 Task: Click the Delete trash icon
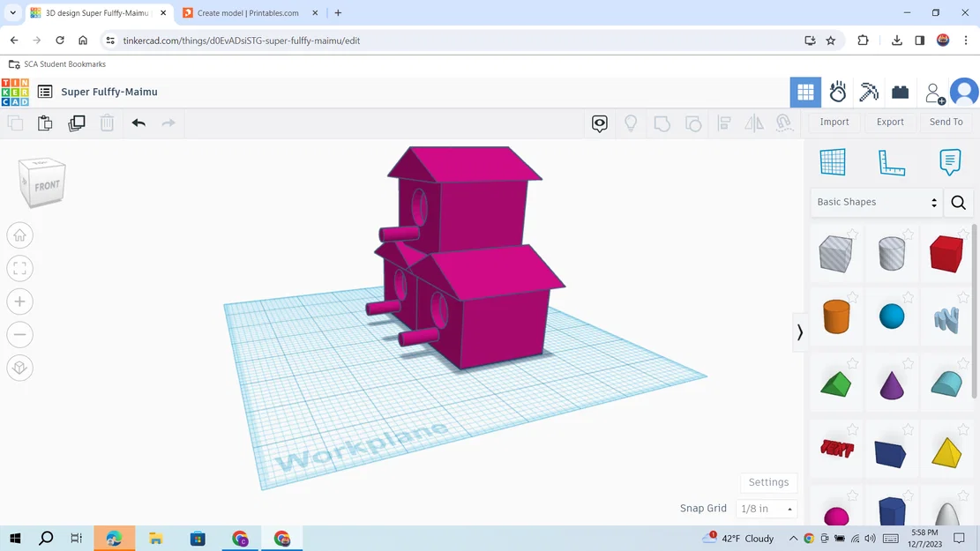click(x=107, y=123)
